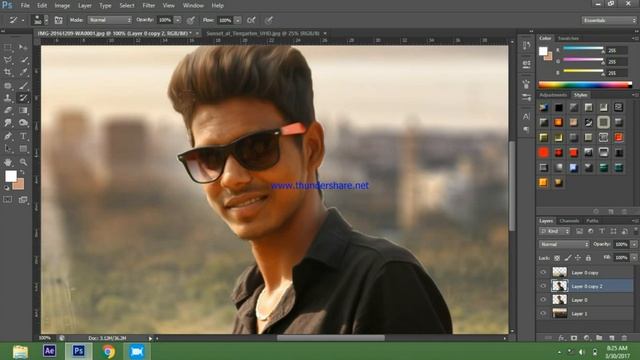Viewport: 640px width, 360px height.
Task: Select the Lasso tool
Action: pos(8,60)
